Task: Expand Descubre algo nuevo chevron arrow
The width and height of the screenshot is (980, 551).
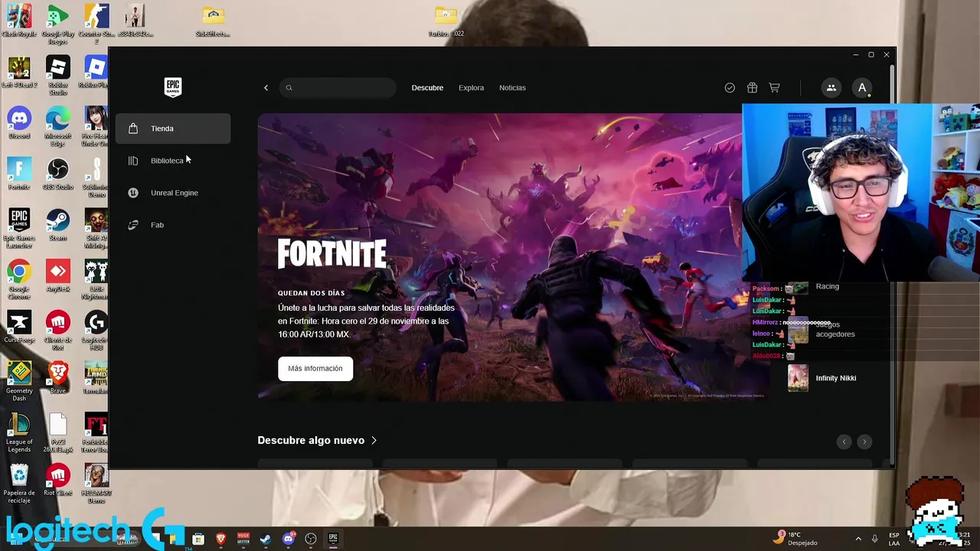Action: 374,441
